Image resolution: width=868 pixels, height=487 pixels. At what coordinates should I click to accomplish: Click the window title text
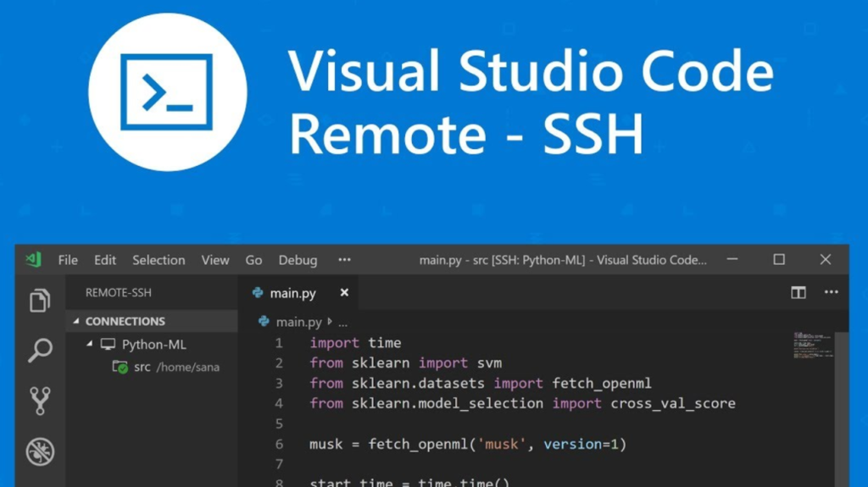[x=563, y=259]
